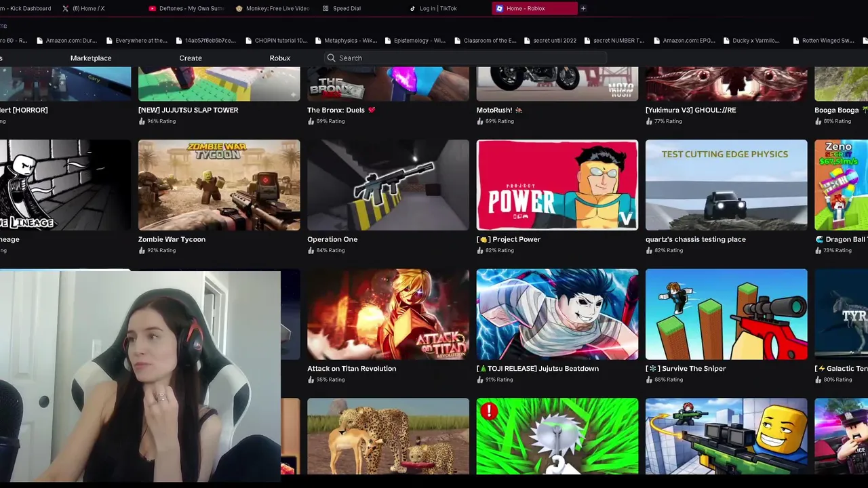Click the '95% Rating' text
The height and width of the screenshot is (488, 868).
pos(330,380)
